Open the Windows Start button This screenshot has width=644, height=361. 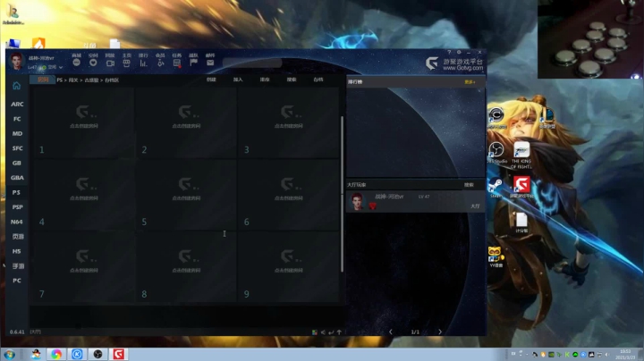(x=9, y=354)
